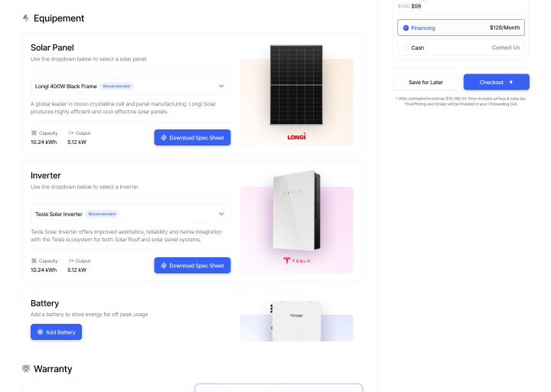Click the plus icon on the Add Battery button

[40, 332]
